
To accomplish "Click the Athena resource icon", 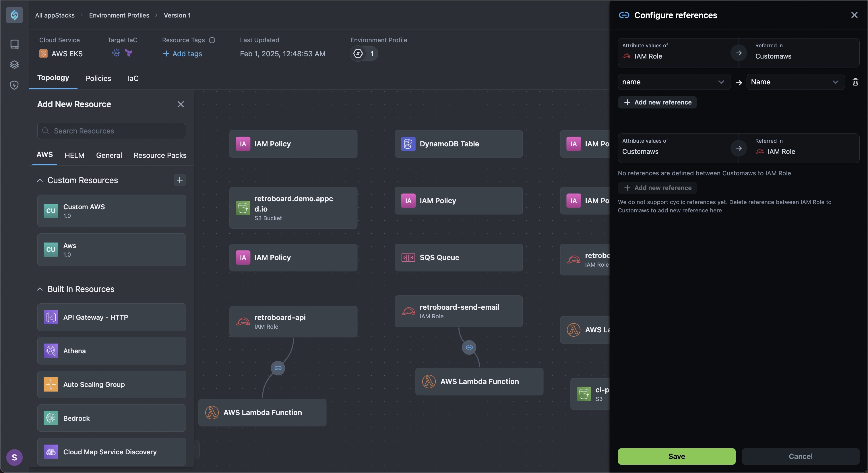I will [51, 351].
